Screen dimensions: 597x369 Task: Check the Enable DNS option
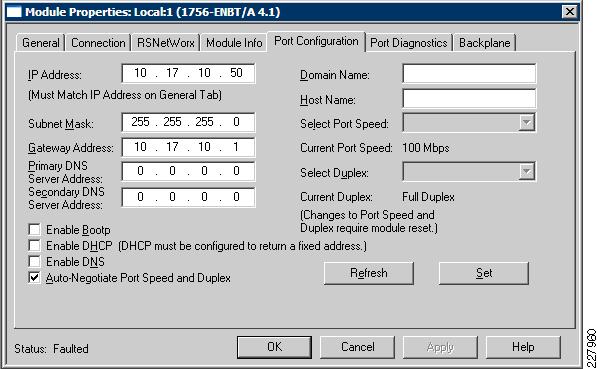click(34, 262)
